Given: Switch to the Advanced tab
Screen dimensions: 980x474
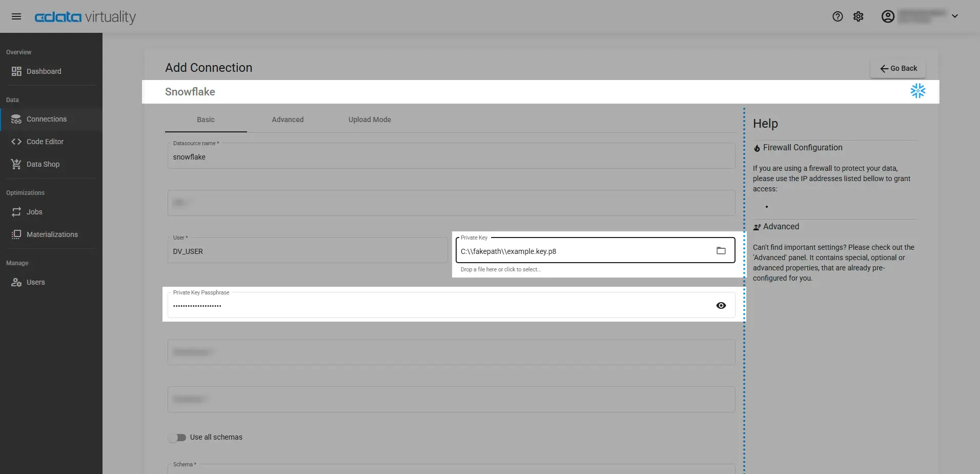Looking at the screenshot, I should pos(288,120).
